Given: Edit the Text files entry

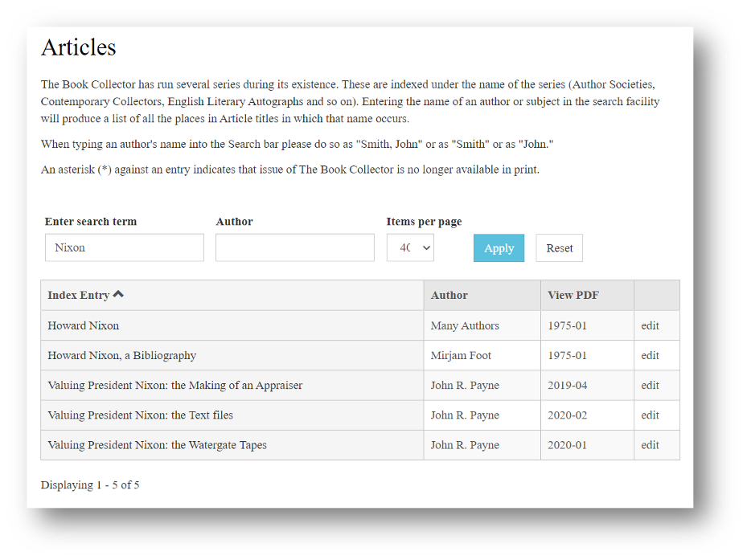Looking at the screenshot, I should 650,415.
